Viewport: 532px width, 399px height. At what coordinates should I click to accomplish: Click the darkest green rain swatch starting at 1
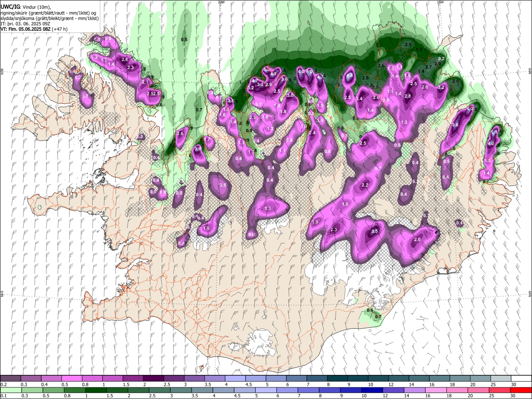pos(95,390)
